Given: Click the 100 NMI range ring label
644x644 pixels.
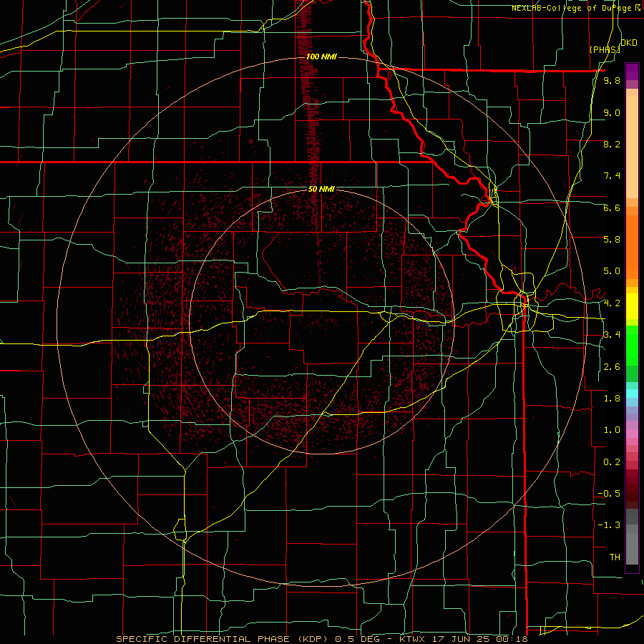Looking at the screenshot, I should click(x=321, y=57).
